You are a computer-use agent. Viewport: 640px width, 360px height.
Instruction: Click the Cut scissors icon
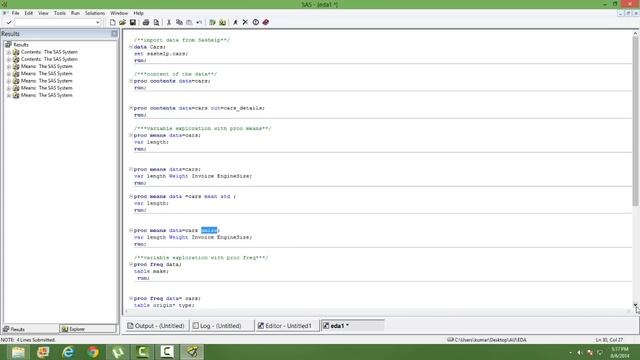click(169, 22)
